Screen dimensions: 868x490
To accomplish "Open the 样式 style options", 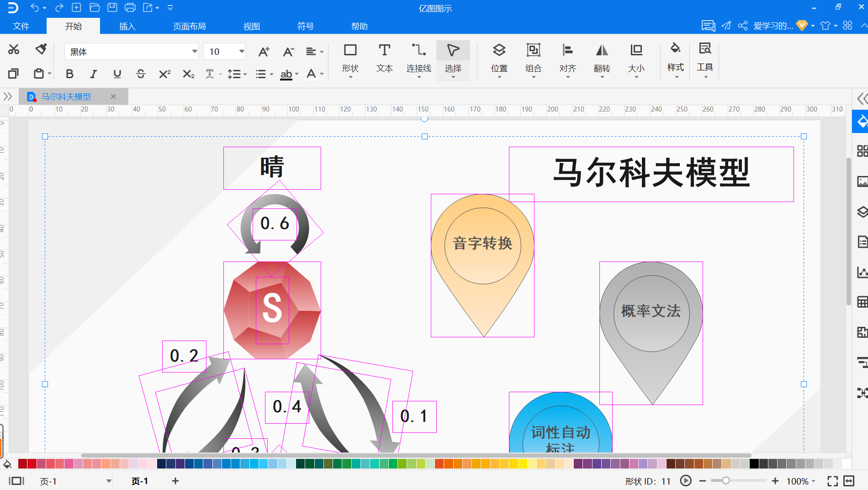I will click(675, 60).
